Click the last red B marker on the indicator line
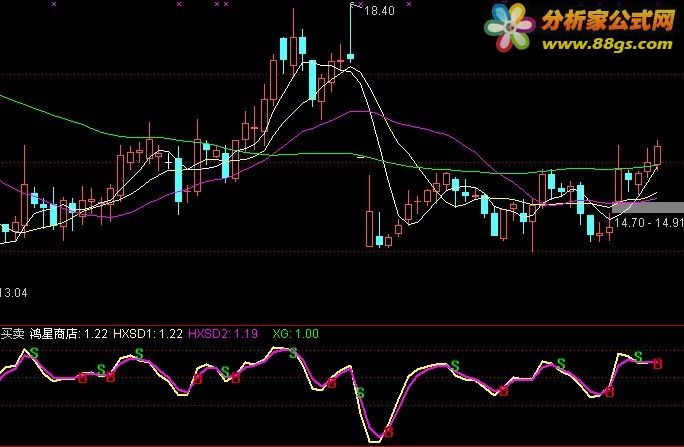The height and width of the screenshot is (447, 684). [657, 363]
